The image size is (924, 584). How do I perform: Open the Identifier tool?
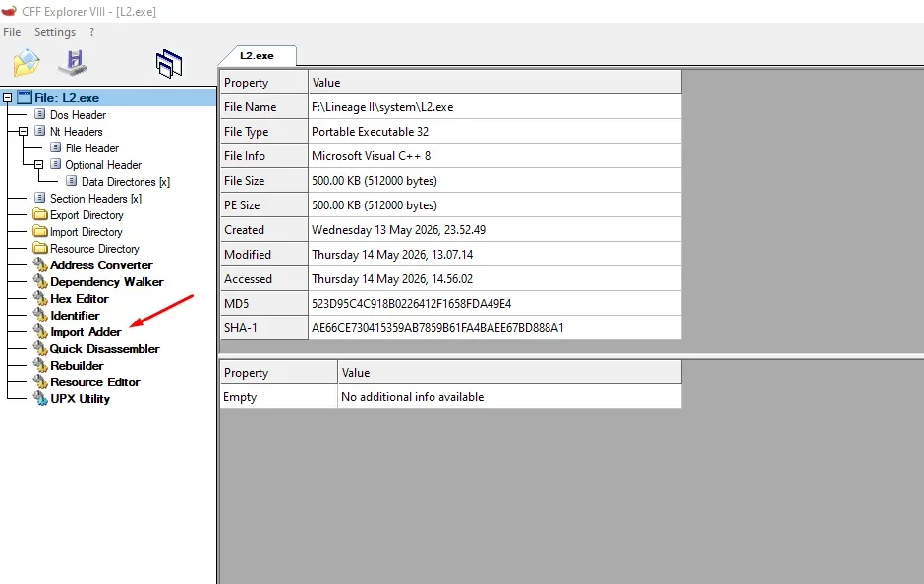coord(75,316)
